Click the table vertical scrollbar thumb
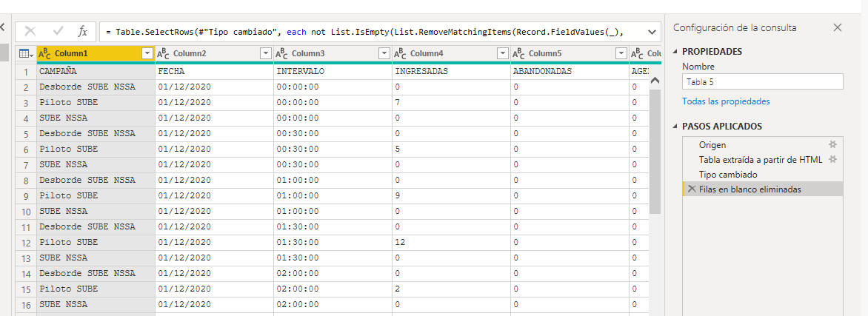The width and height of the screenshot is (868, 316). (655, 150)
